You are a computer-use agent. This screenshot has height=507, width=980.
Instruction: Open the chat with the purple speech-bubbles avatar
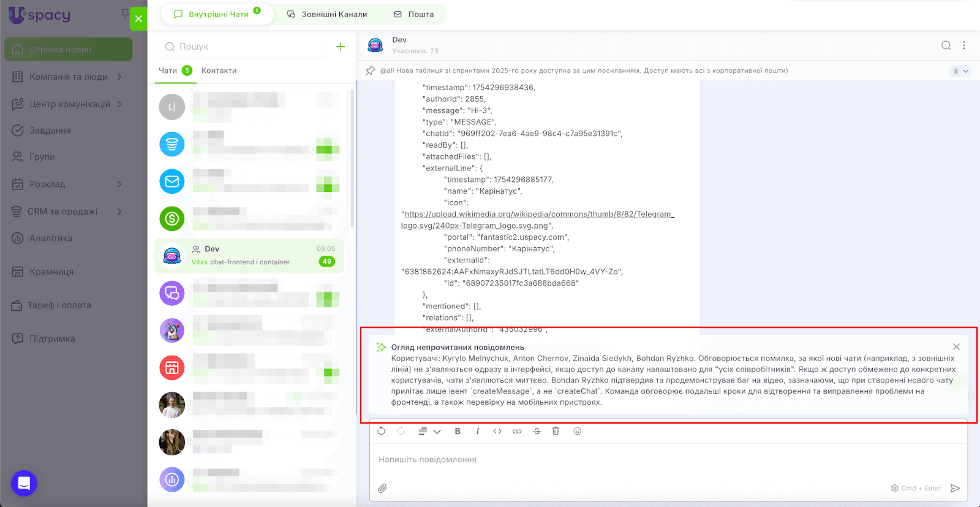point(249,293)
